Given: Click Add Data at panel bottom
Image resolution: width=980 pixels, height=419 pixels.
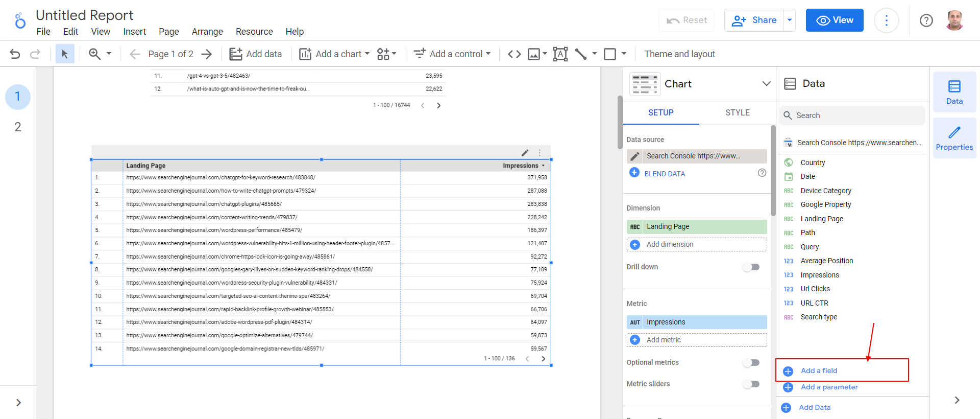Looking at the screenshot, I should click(x=815, y=407).
